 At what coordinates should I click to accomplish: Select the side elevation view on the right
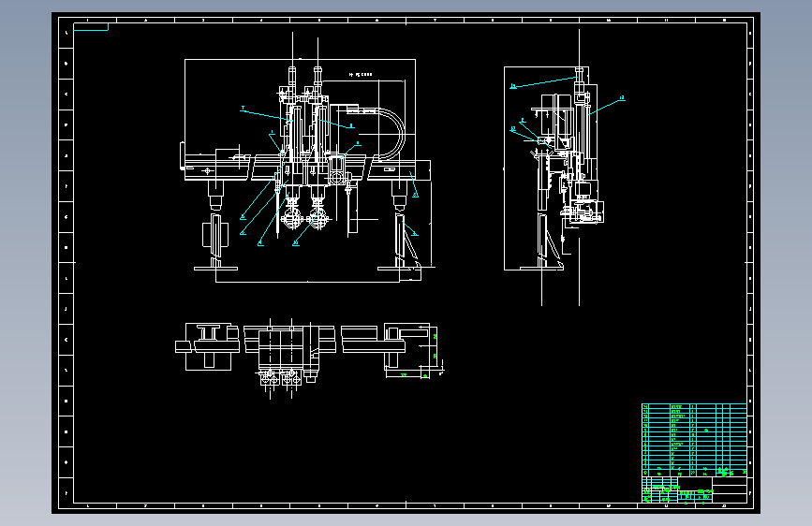(x=565, y=168)
